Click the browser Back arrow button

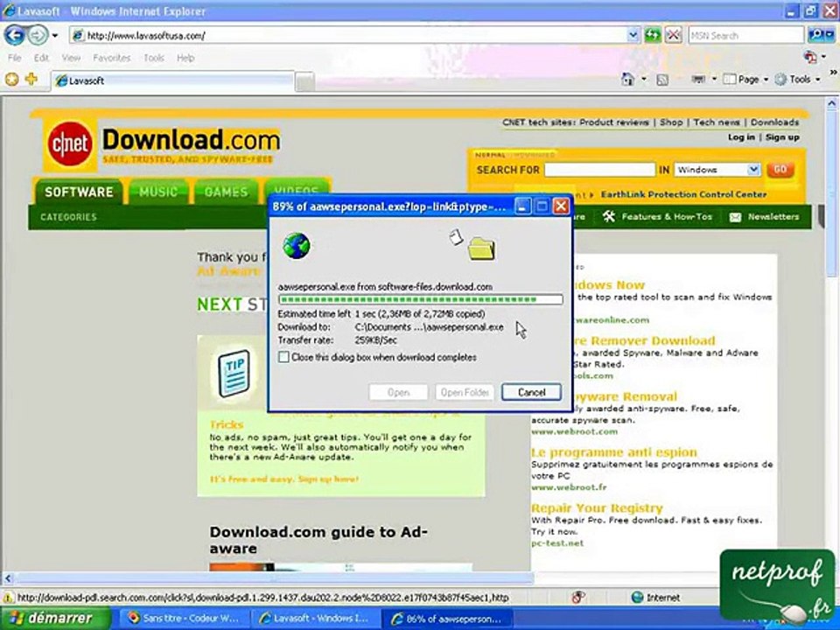[x=15, y=35]
